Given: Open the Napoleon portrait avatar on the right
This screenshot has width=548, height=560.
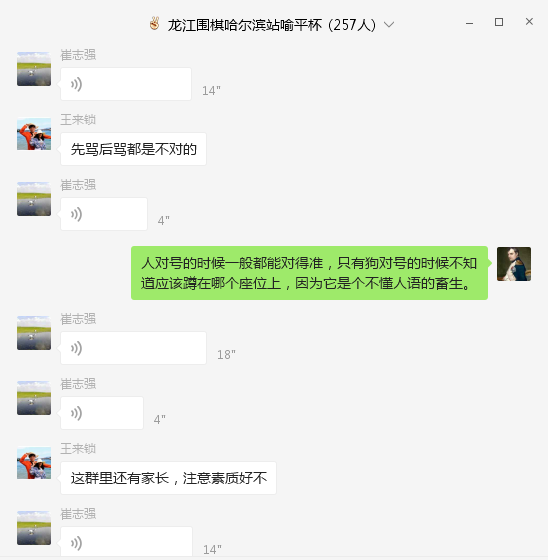Looking at the screenshot, I should coord(514,264).
